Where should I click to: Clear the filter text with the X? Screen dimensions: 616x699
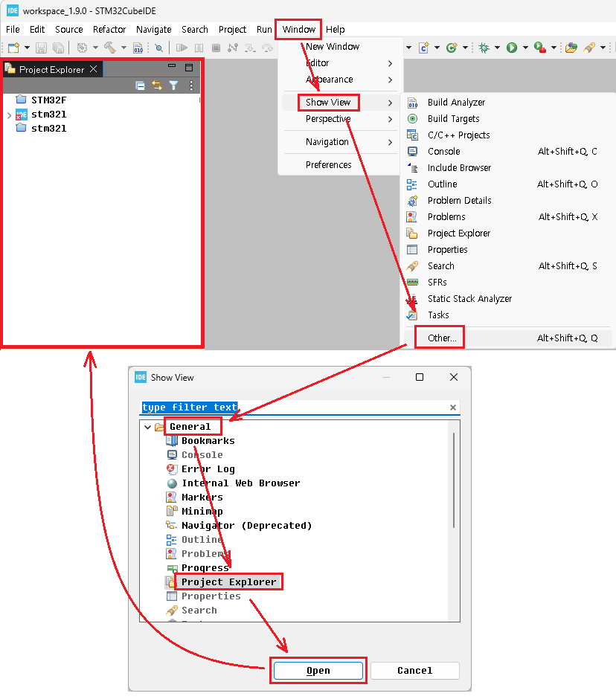tap(453, 408)
